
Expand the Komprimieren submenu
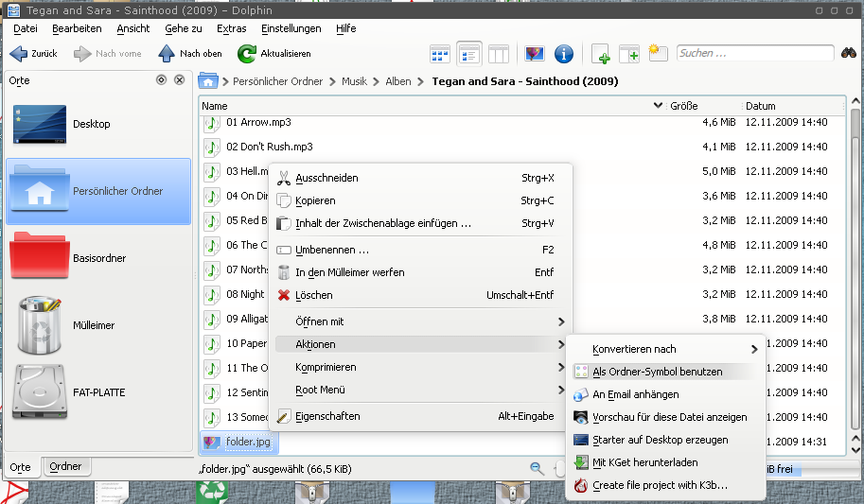[420, 367]
